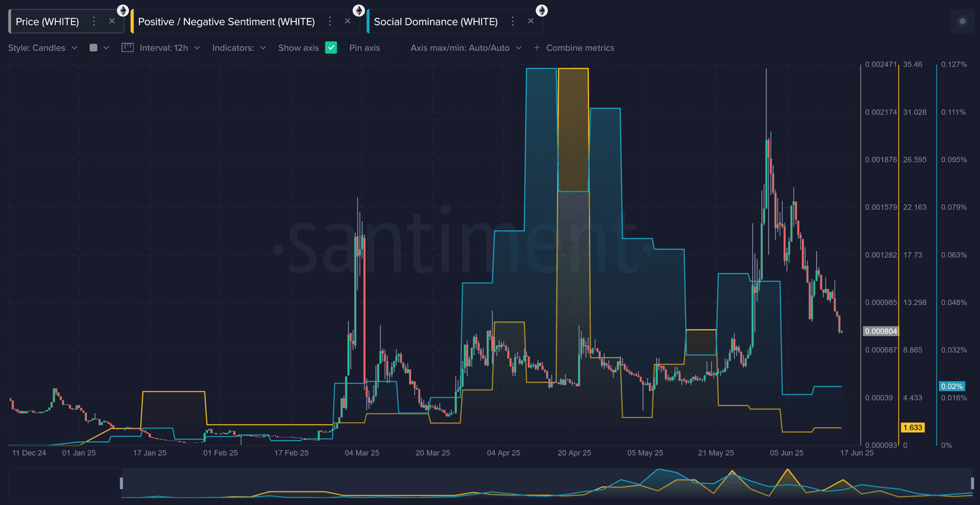
Task: Open Axis max/min Auto/Auto dropdown
Action: pos(466,48)
